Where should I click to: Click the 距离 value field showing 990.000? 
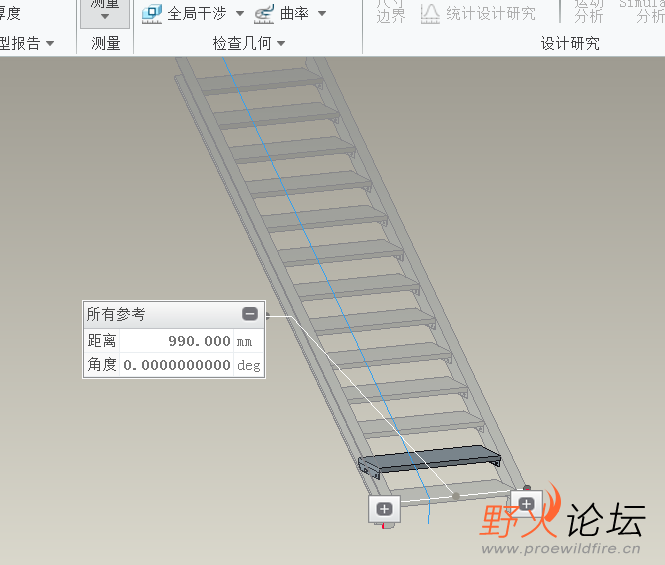tap(176, 341)
